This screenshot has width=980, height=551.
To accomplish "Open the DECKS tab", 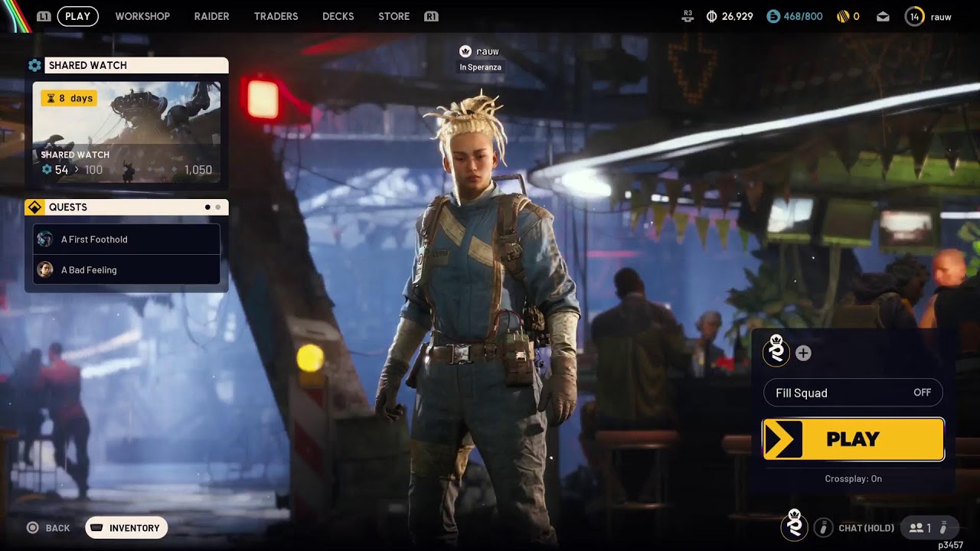I will [338, 16].
